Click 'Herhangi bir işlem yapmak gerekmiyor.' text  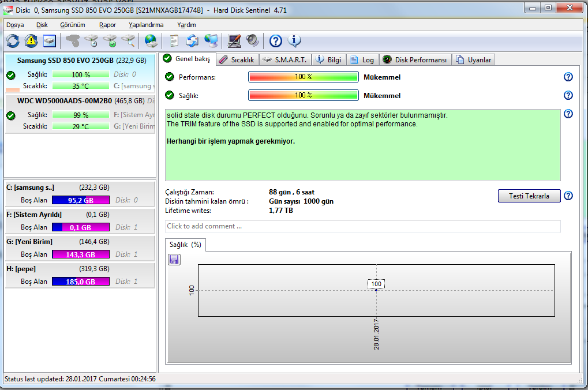pos(231,141)
